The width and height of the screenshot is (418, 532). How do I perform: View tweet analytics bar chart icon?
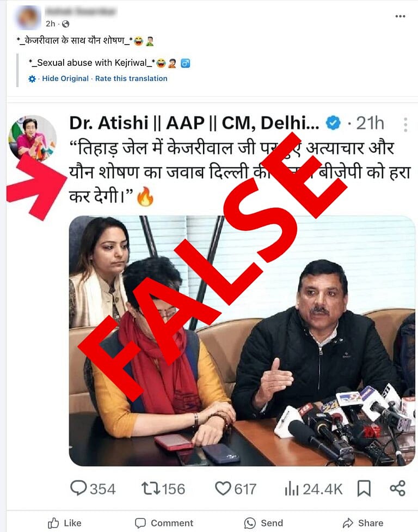[x=292, y=489]
